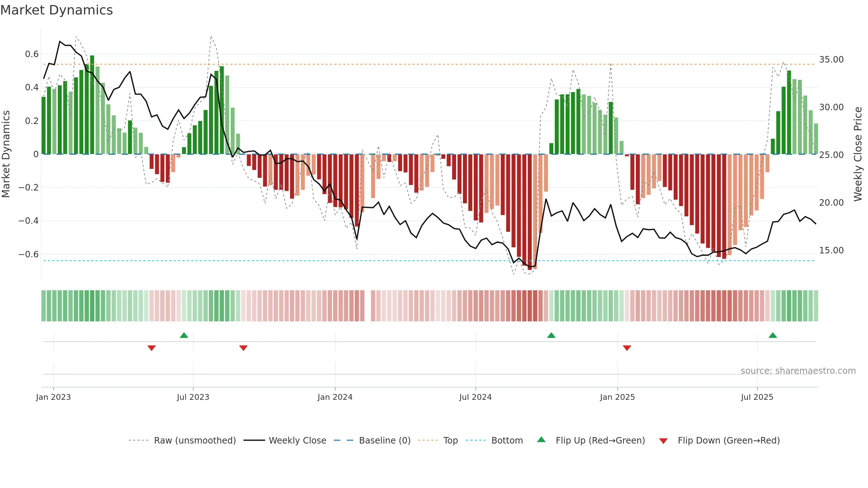Click the 0.6 left axis tick label

[x=32, y=54]
